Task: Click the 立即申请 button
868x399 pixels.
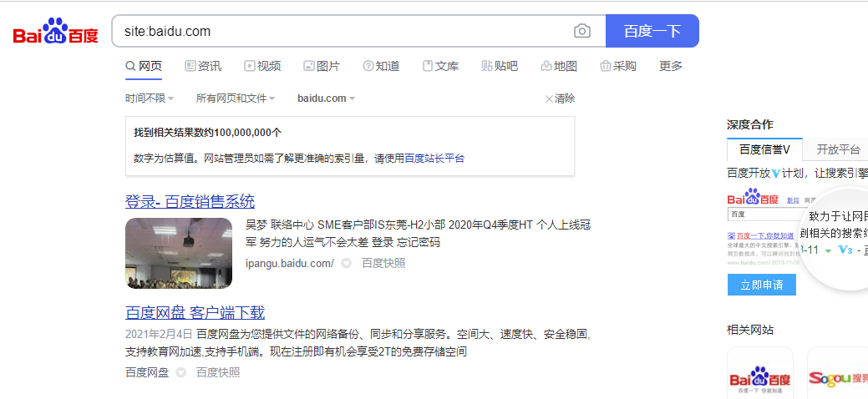Action: click(x=762, y=285)
